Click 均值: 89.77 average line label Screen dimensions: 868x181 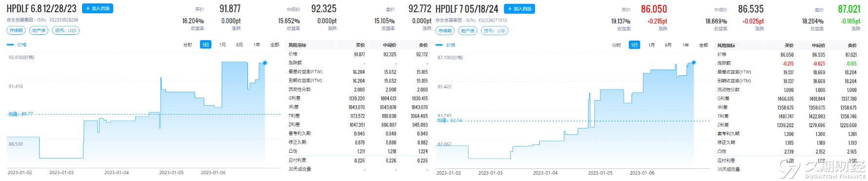(21, 114)
